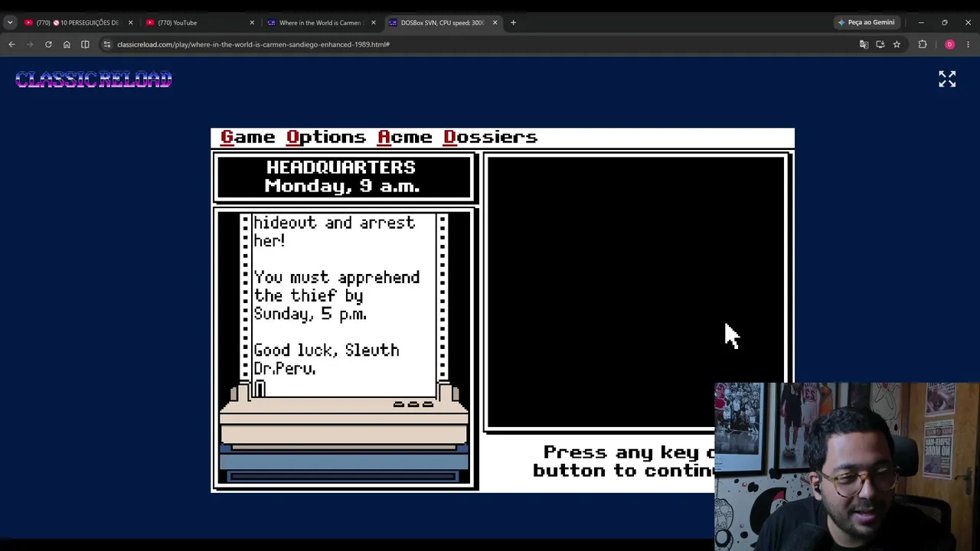
Task: Open the side panel icon
Action: 85,44
